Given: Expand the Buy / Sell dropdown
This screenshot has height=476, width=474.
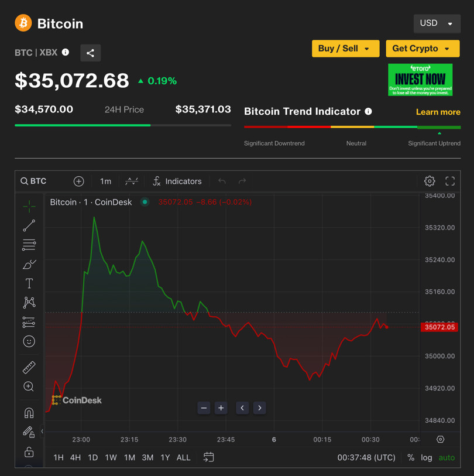Looking at the screenshot, I should pos(345,49).
